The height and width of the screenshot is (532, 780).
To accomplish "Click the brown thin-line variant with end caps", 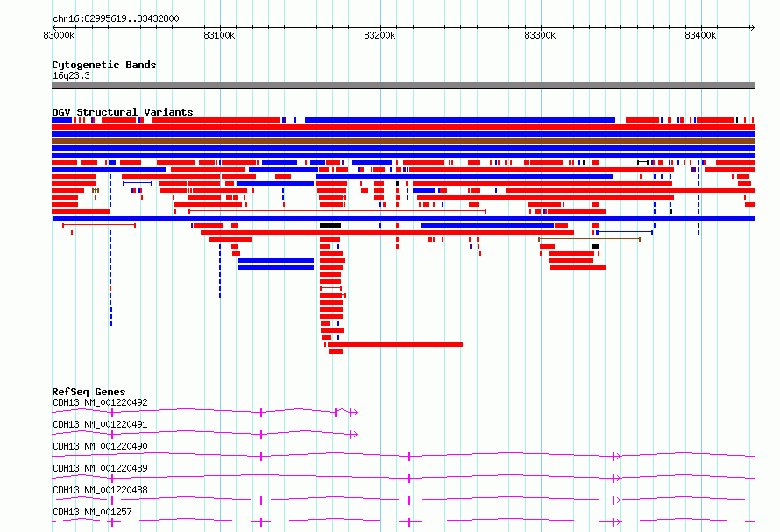I will tap(590, 239).
